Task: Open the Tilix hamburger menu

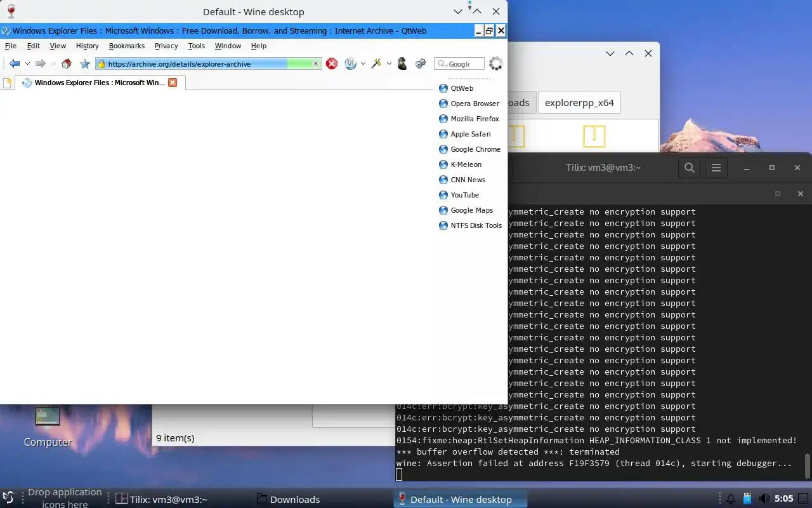Action: point(716,168)
